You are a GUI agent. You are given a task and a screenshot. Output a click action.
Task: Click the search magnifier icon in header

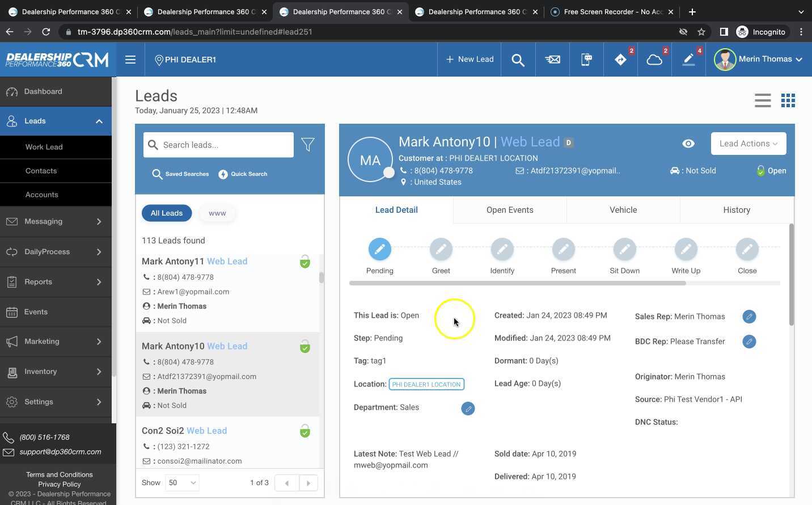(518, 60)
